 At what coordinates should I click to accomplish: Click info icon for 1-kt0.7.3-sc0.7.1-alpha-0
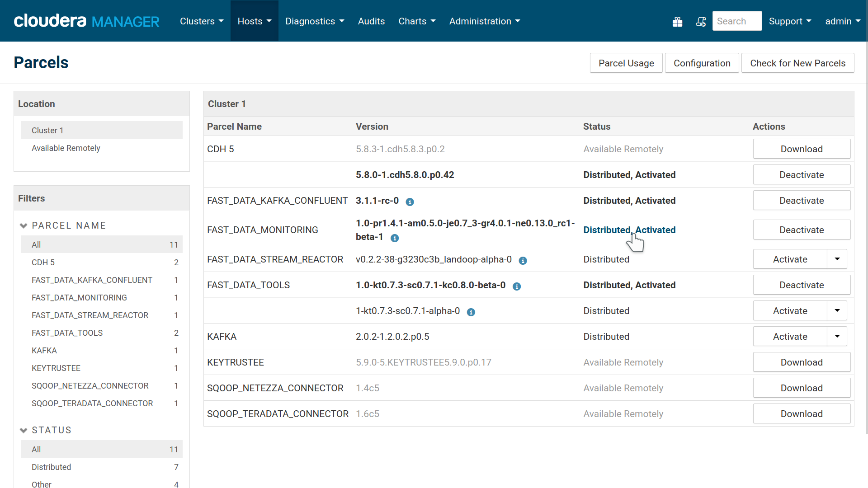(x=471, y=312)
